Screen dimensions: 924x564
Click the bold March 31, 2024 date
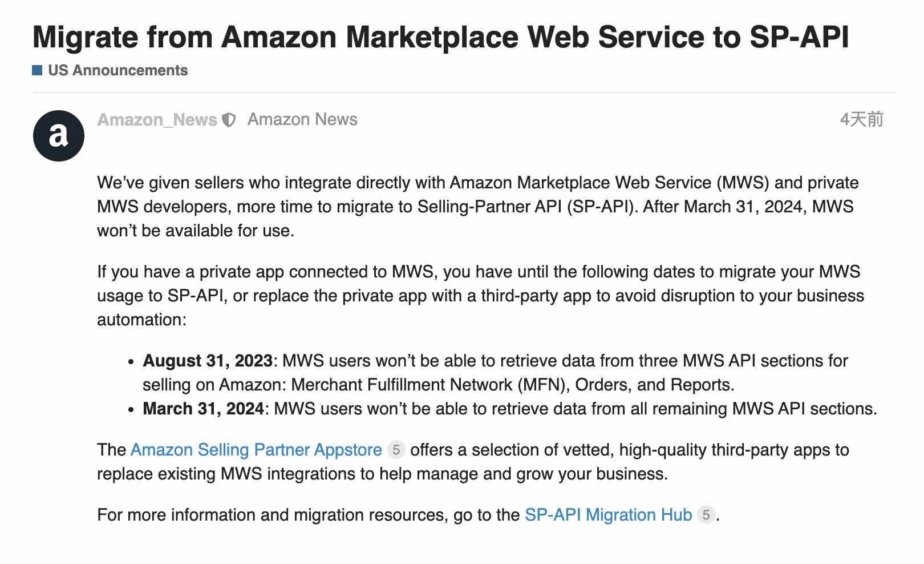[204, 409]
